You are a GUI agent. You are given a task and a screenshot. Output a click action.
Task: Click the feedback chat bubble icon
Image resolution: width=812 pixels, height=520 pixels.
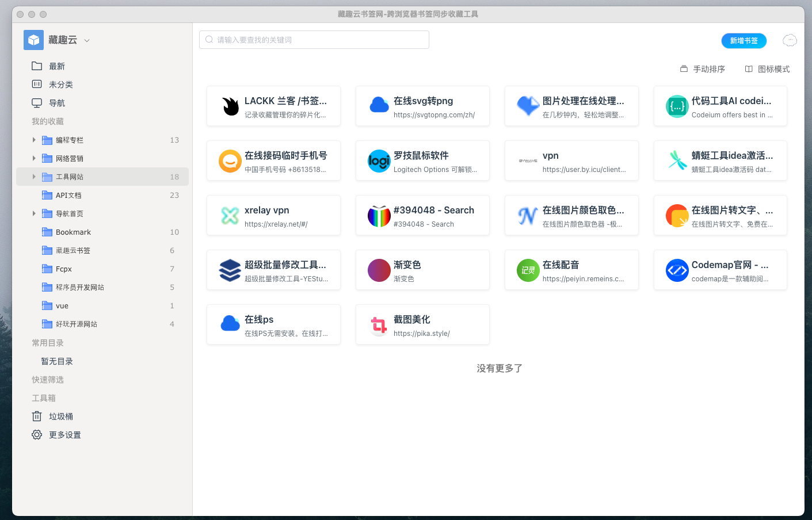click(x=790, y=40)
